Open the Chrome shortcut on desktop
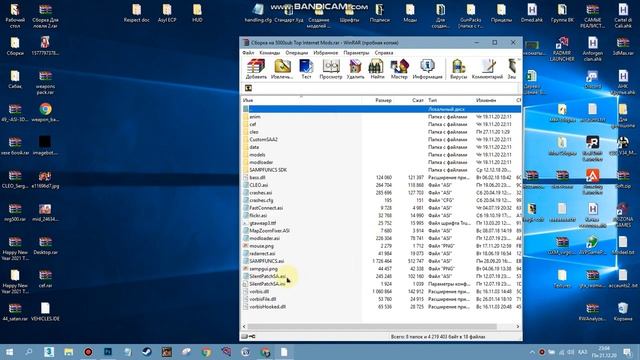640x360 pixels. (x=45, y=113)
